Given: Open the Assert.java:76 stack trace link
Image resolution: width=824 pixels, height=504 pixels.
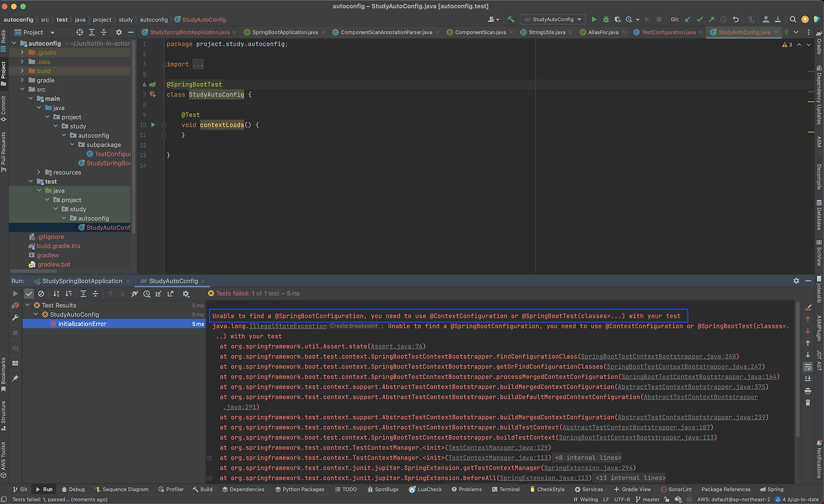Looking at the screenshot, I should click(x=397, y=346).
